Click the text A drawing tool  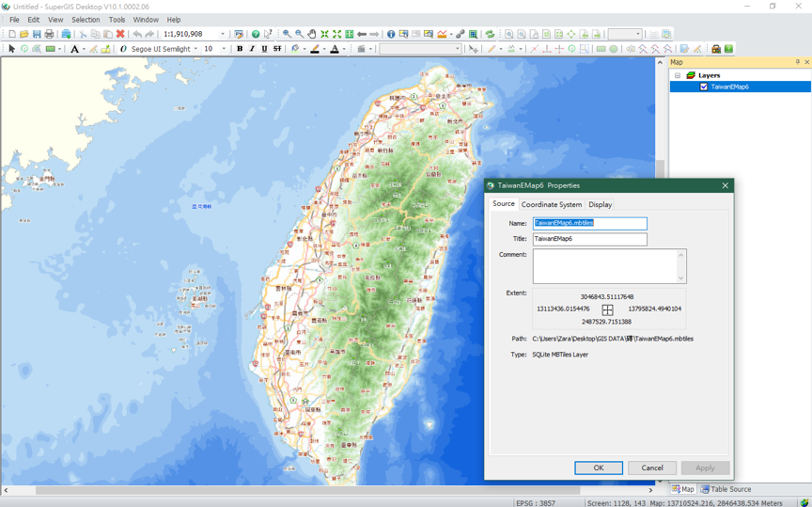[74, 49]
